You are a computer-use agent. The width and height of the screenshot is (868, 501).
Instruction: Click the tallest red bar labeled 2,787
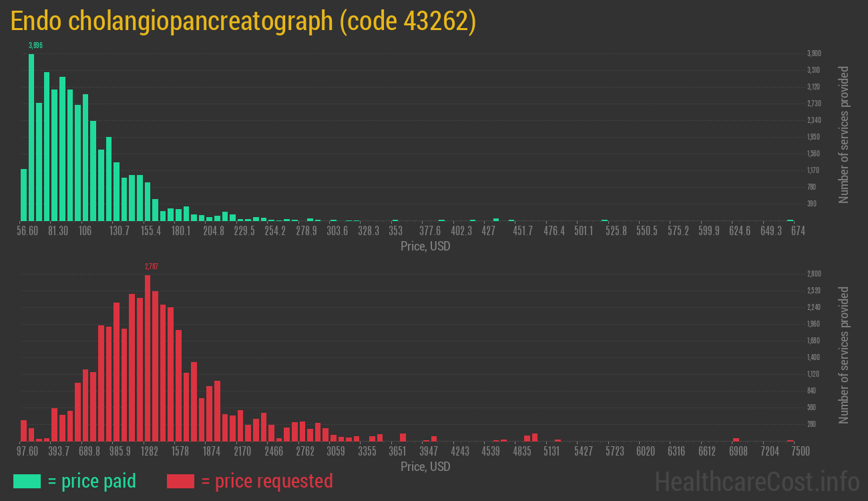(148, 354)
